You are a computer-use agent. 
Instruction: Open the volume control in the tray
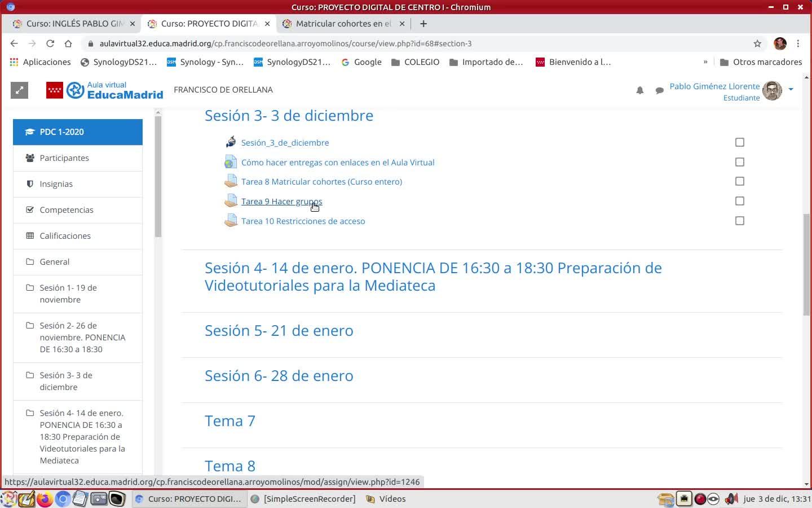coord(731,499)
